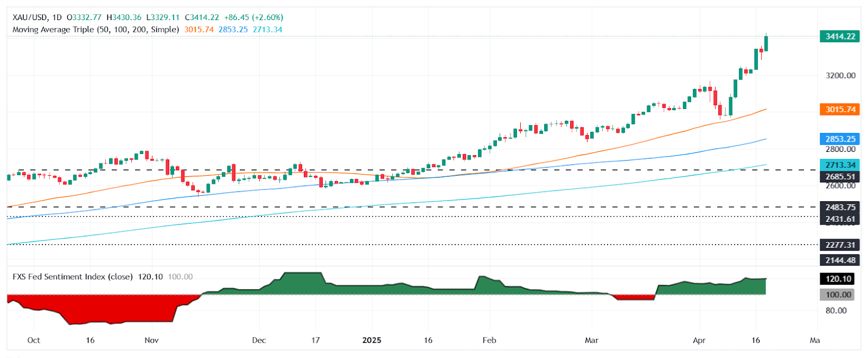
Task: Open the FXS Fed Sentiment Index legend
Action: point(73,277)
